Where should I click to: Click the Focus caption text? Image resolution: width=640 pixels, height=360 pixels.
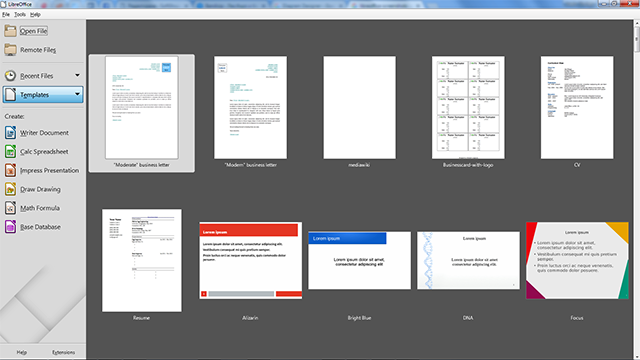pos(577,318)
